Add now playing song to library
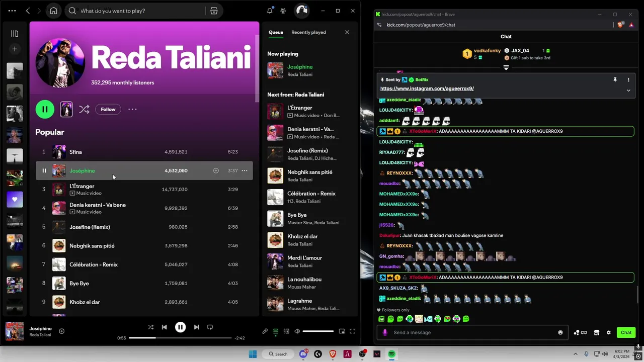Image resolution: width=644 pixels, height=362 pixels. pos(61,331)
